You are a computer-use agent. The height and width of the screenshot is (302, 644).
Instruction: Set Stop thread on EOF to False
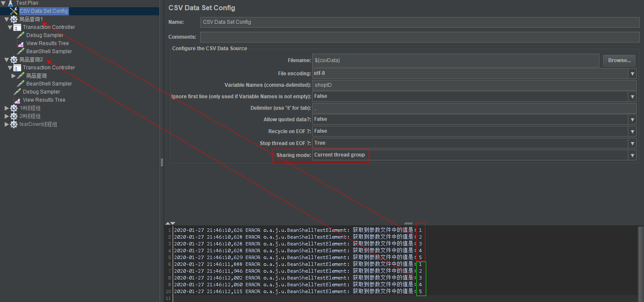(x=633, y=143)
